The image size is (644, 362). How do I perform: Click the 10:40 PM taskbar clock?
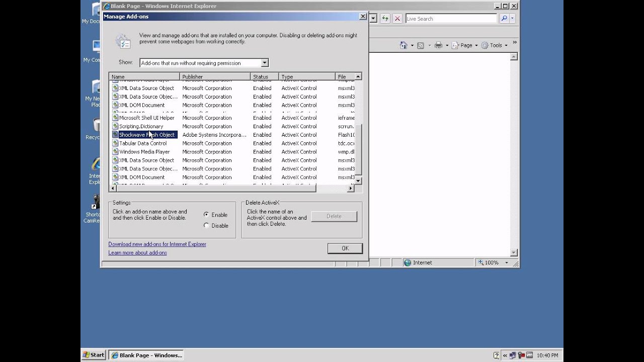pyautogui.click(x=547, y=355)
